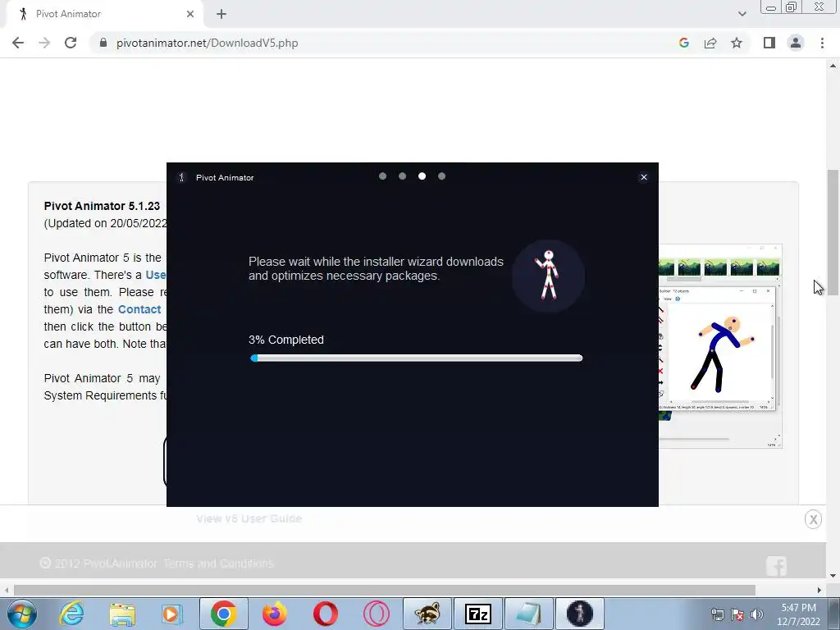
Task: Click the '3% Completed' status text
Action: [x=286, y=340]
